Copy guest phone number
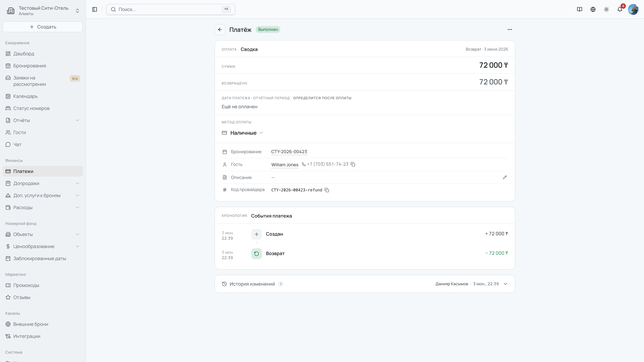The image size is (644, 362). click(353, 164)
